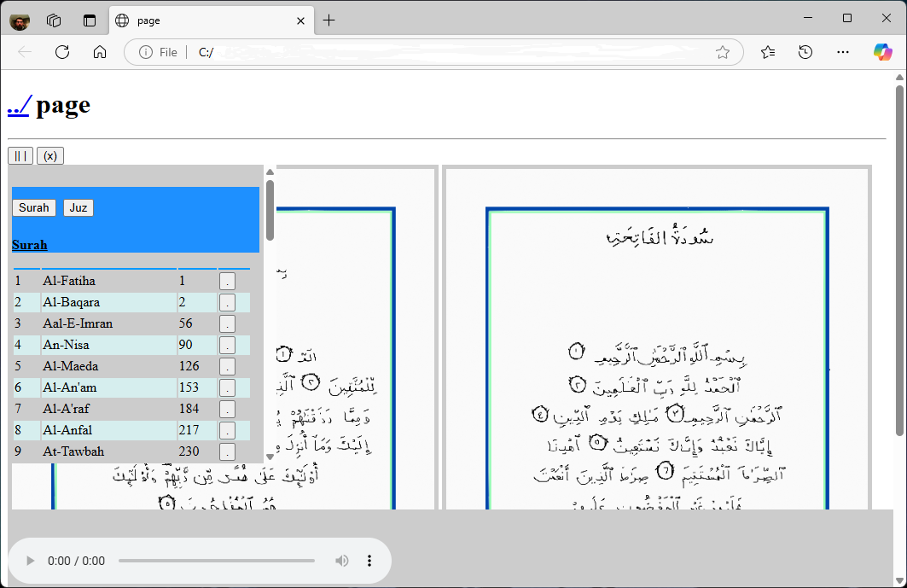The height and width of the screenshot is (588, 907).
Task: Open the Copilot sidebar
Action: [882, 52]
